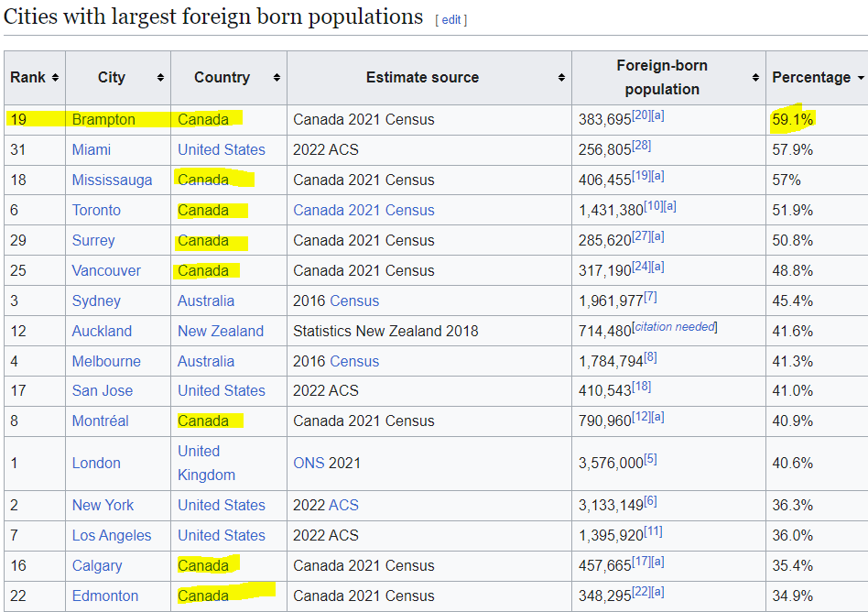Image resolution: width=868 pixels, height=612 pixels.
Task: Sort by Estimate source column arrows
Action: [561, 78]
